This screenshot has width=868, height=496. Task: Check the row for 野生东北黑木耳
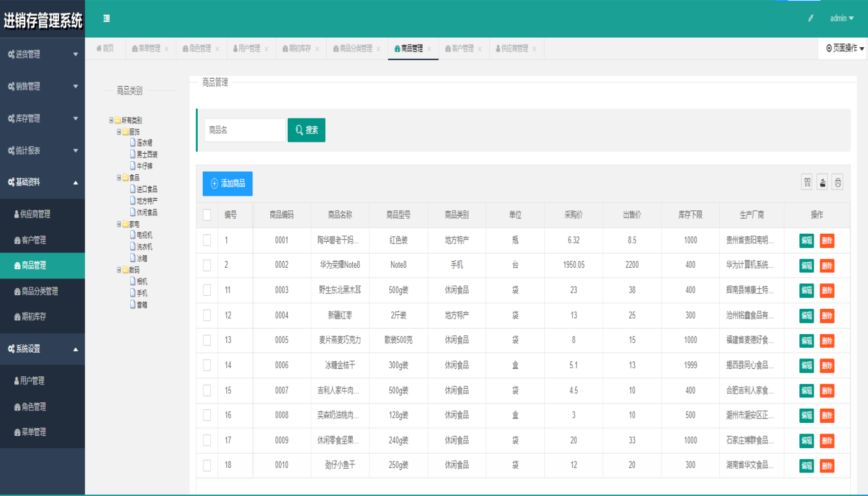pos(207,290)
